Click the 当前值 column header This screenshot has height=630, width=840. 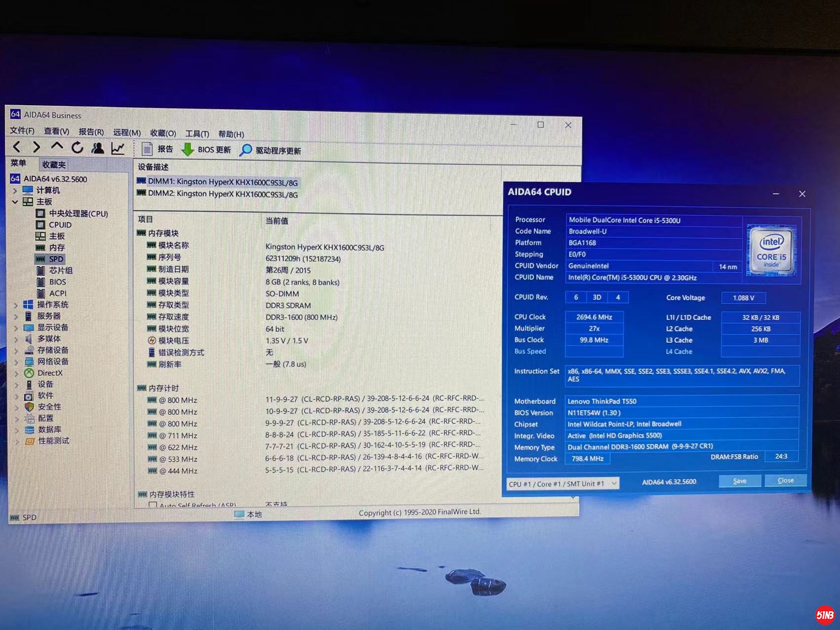tap(277, 221)
